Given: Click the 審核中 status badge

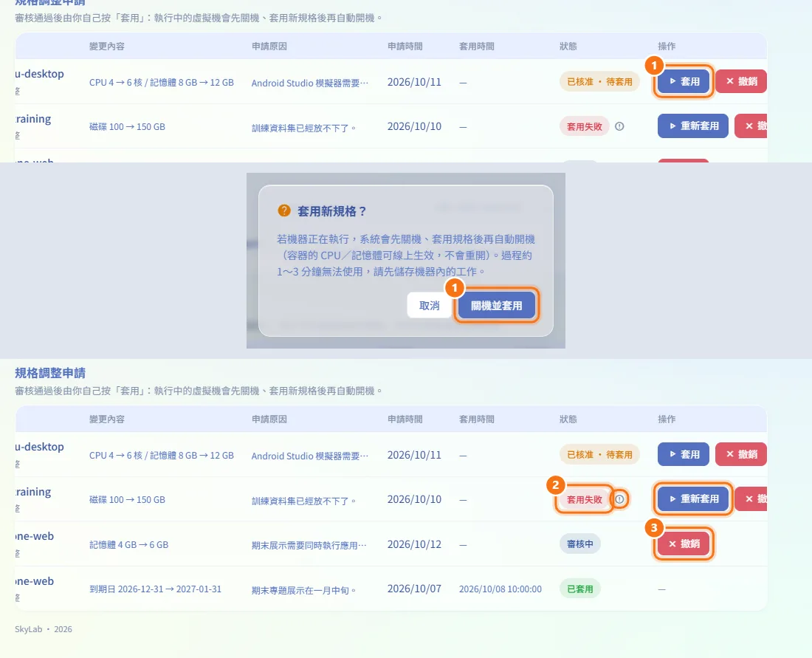Looking at the screenshot, I should [580, 544].
